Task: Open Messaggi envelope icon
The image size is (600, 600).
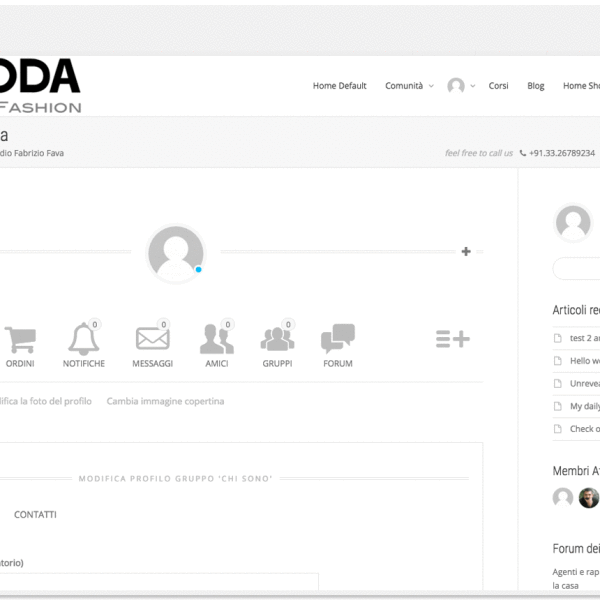Action: tap(152, 341)
